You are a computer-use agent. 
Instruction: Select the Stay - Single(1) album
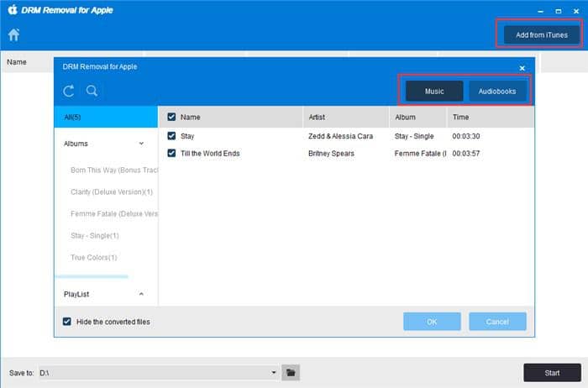(x=95, y=235)
